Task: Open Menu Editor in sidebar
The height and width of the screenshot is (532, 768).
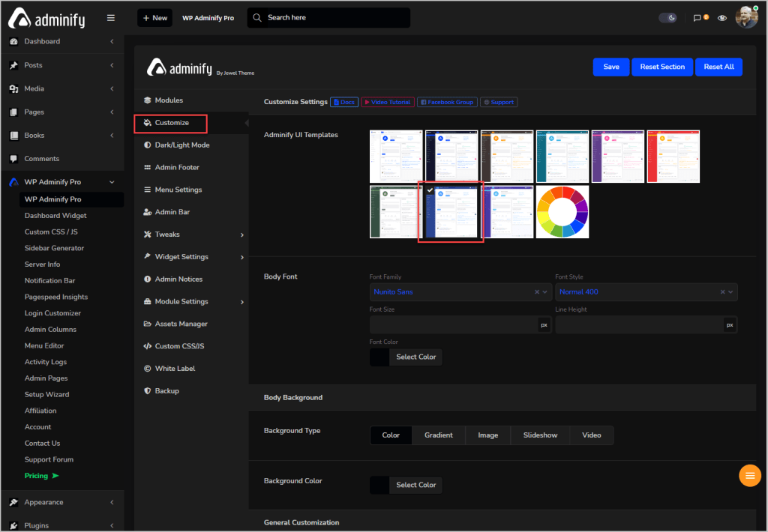Action: [x=44, y=345]
